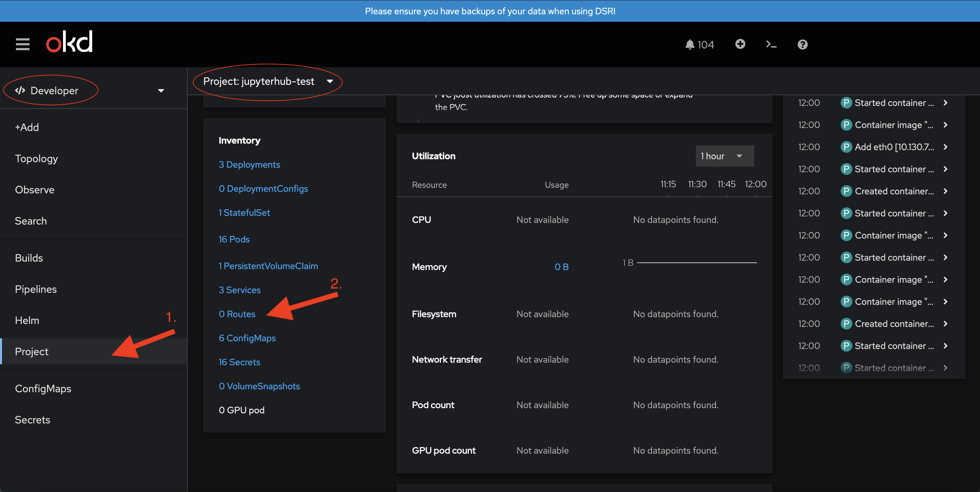Click the OKD logo
The width and height of the screenshot is (980, 492).
[x=69, y=42]
